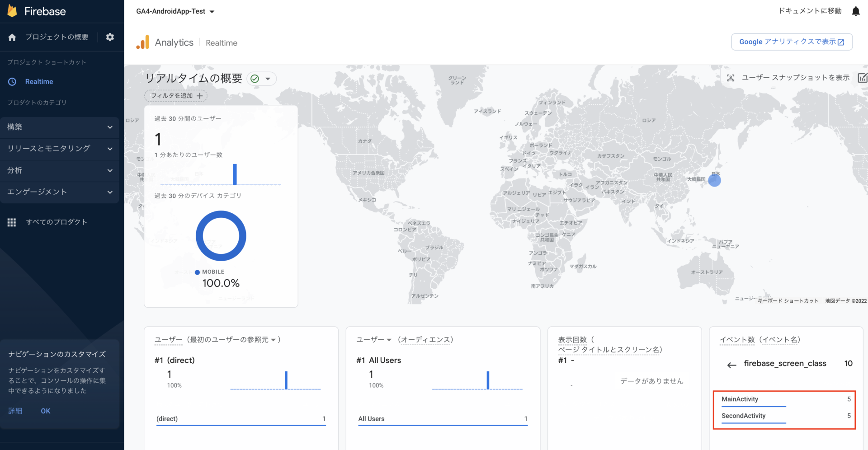Screen dimensions: 868x450
Task: Go back from firebase_screen_class with the arrow
Action: [732, 365]
